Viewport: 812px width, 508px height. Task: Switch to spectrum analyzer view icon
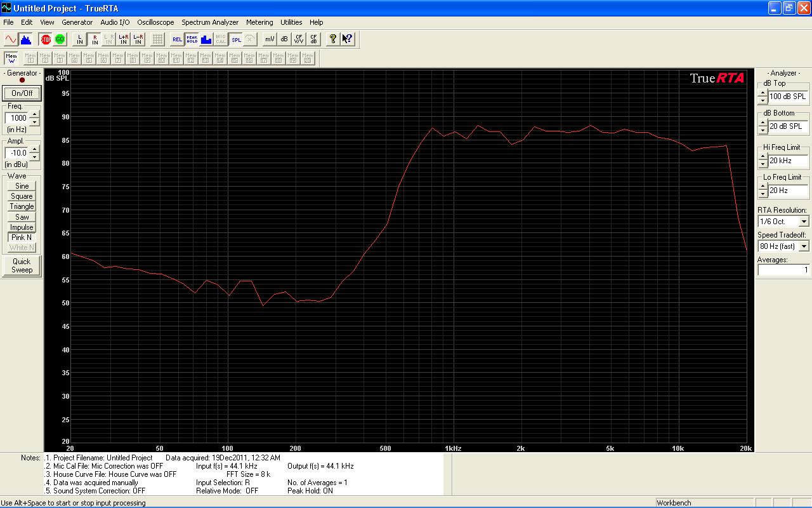tap(25, 39)
